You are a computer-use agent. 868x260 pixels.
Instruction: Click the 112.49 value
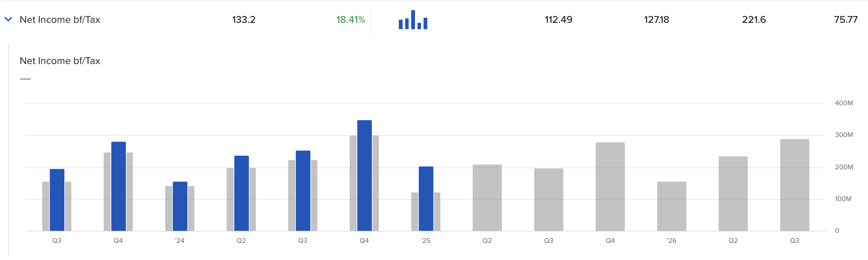coord(558,20)
